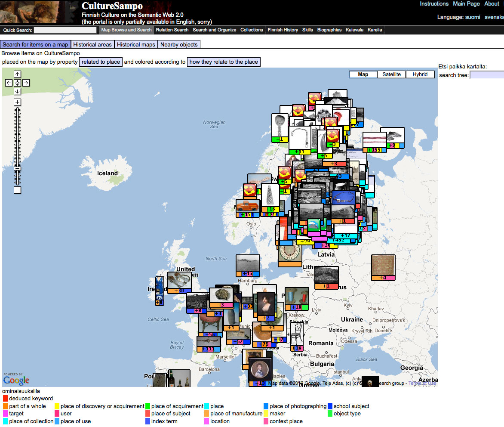Open Relation Search menu item
504x427 pixels.
point(172,30)
